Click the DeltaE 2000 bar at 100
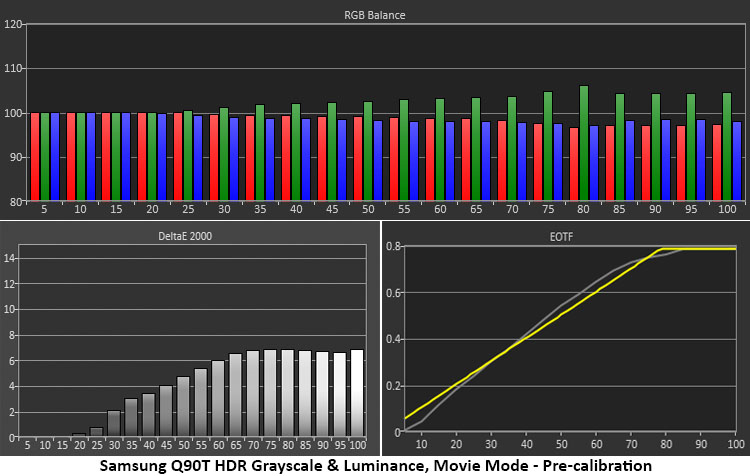Viewport: 750px width, 476px height. point(357,393)
